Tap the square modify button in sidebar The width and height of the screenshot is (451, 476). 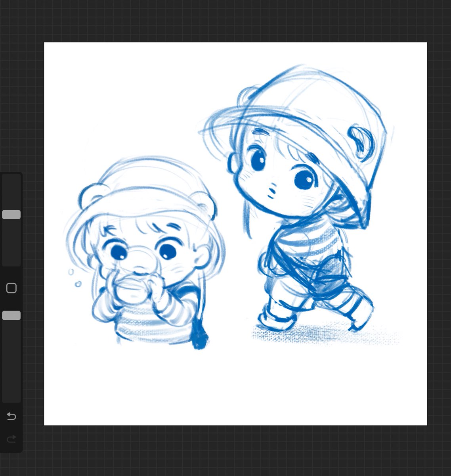coord(11,288)
